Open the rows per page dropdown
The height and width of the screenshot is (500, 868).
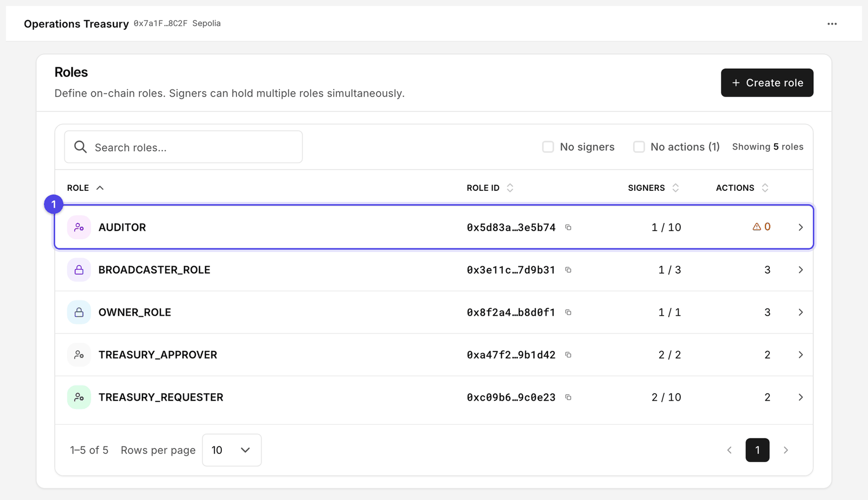click(232, 450)
